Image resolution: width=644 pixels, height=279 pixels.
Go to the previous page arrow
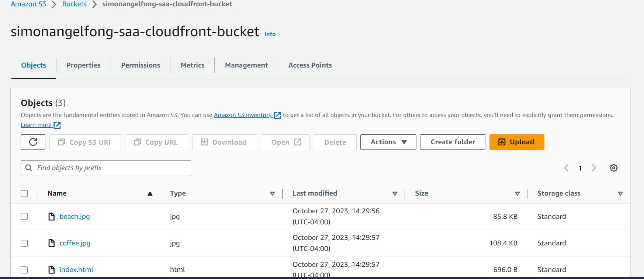pos(566,168)
